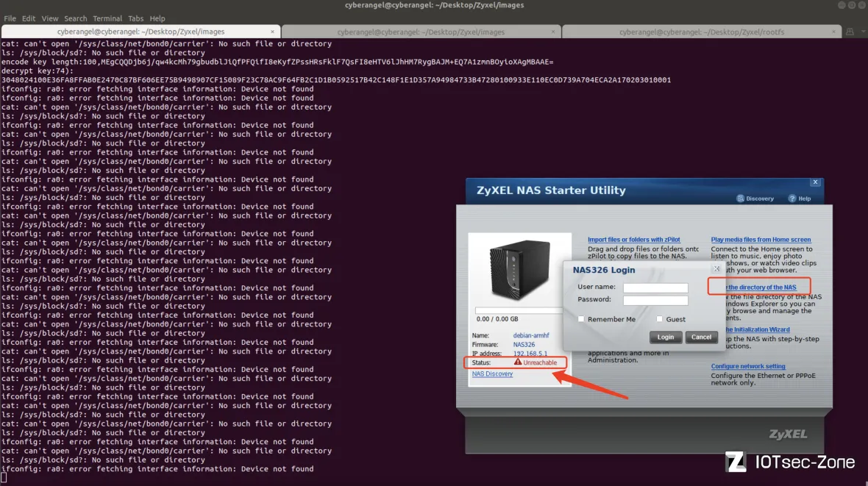The height and width of the screenshot is (486, 868).
Task: Click the NAS326 Login dialog title
Action: point(603,270)
